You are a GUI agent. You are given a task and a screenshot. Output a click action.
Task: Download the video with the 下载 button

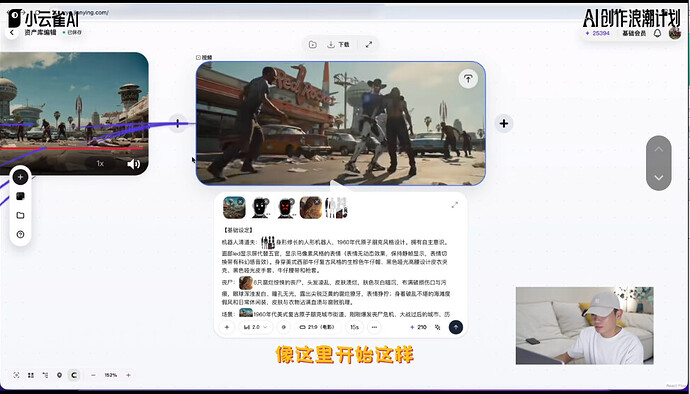point(338,44)
